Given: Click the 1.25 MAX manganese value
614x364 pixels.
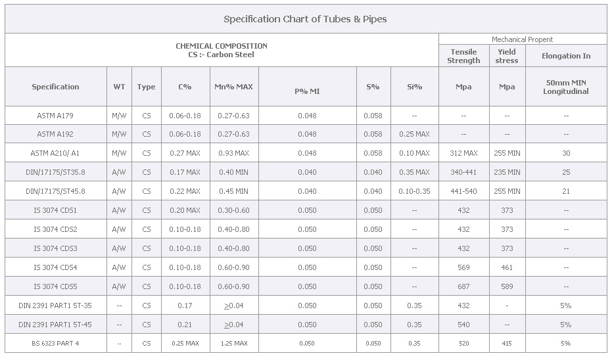Looking at the screenshot, I should click(234, 343).
